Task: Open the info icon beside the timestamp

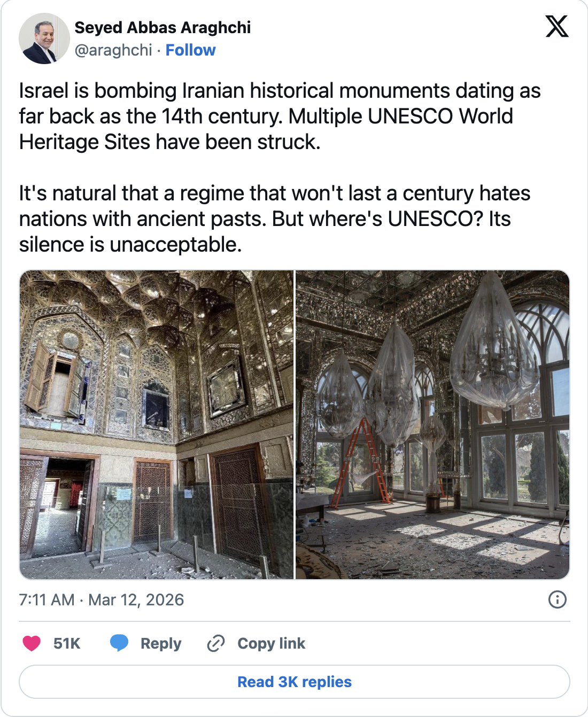Action: 557,599
